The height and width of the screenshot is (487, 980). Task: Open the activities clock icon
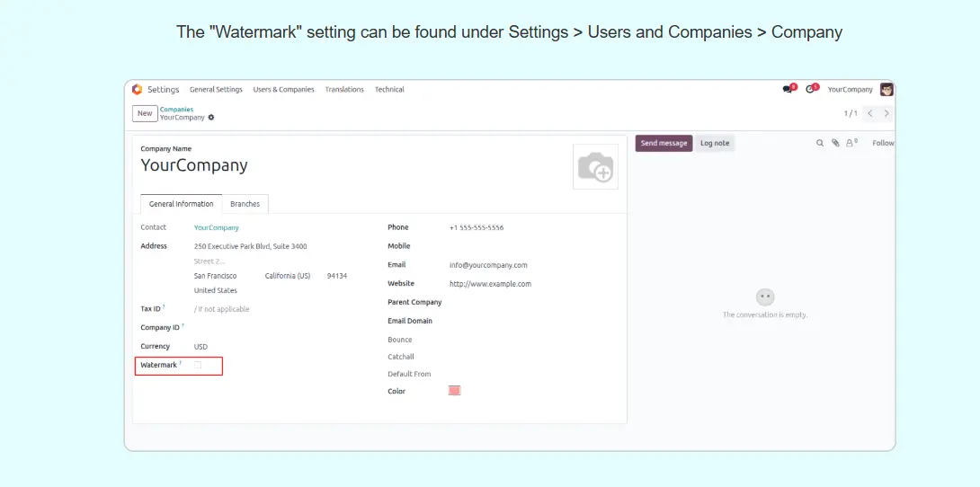coord(811,89)
